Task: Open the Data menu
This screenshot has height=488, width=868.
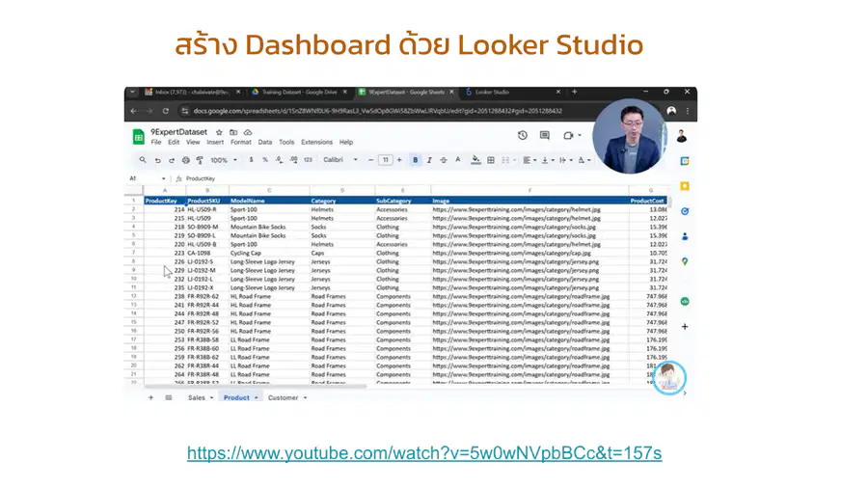Action: point(265,142)
